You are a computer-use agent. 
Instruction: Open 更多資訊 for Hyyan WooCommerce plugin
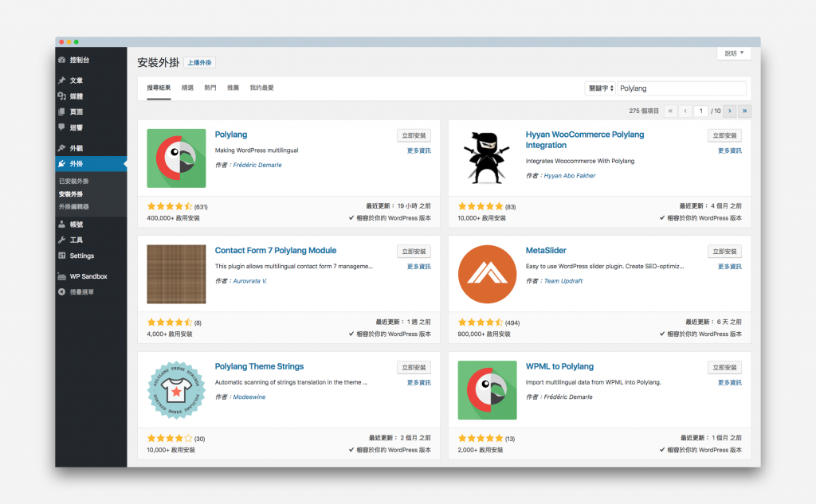click(x=730, y=150)
